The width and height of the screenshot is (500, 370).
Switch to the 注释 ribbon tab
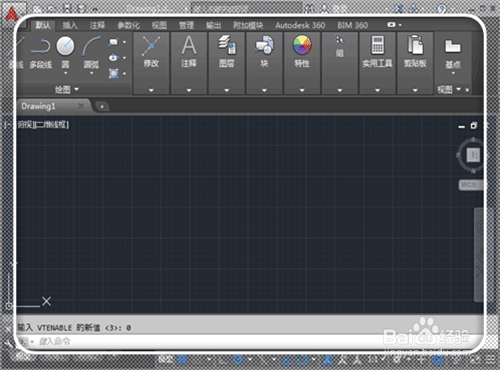pos(97,25)
